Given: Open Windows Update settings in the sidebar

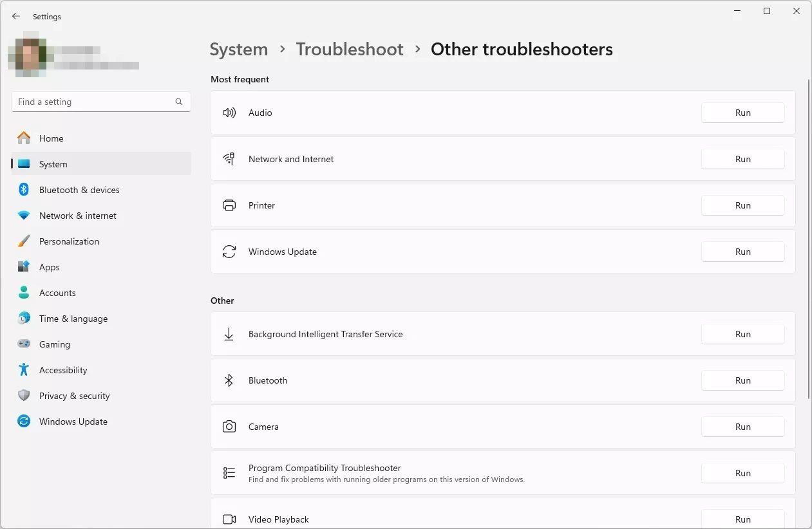Looking at the screenshot, I should [x=101, y=422].
